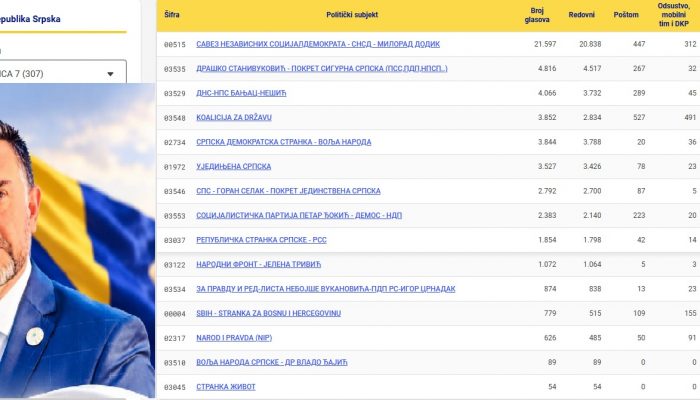Image resolution: width=700 pixels, height=400 pixels.
Task: Select vote total 2.383
Action: pyautogui.click(x=547, y=216)
